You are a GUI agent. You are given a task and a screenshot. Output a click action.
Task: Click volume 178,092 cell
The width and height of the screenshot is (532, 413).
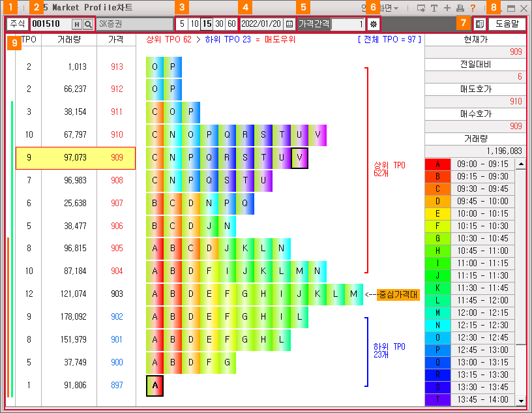click(x=74, y=317)
